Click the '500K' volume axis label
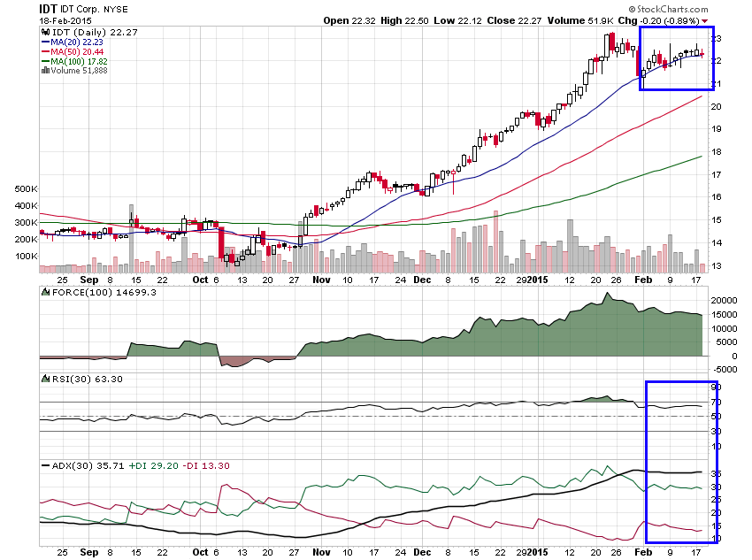 point(26,189)
